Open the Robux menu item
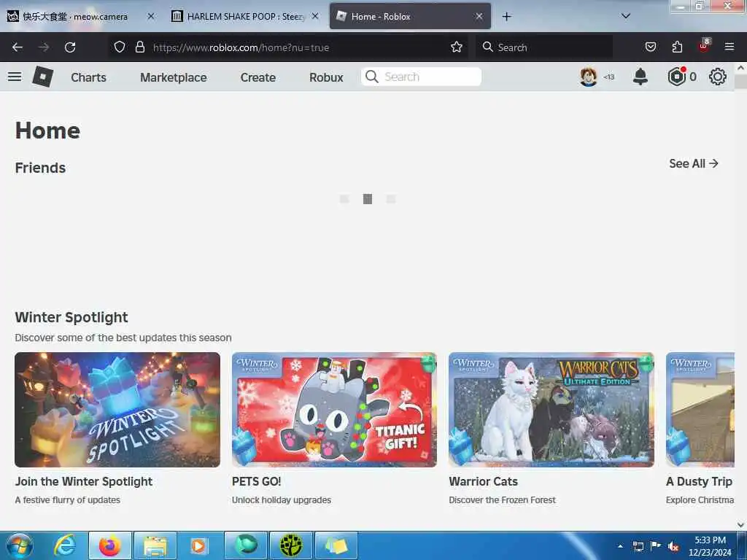This screenshot has height=560, width=747. coord(326,77)
